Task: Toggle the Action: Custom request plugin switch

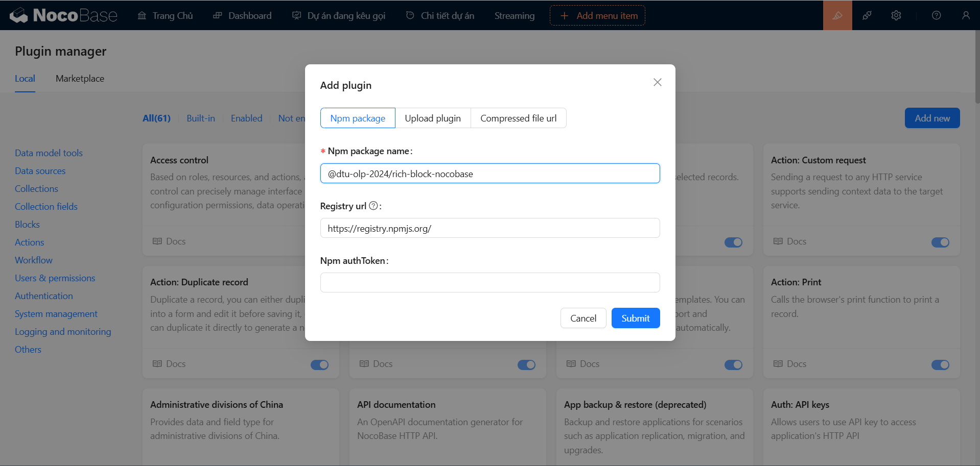Action: coord(940,242)
